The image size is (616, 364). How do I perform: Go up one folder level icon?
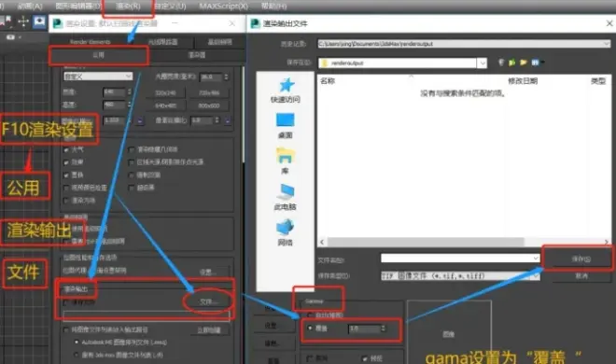[x=511, y=63]
